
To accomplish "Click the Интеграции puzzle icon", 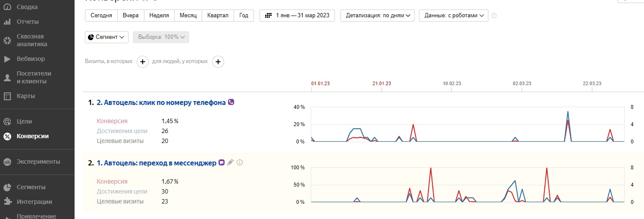I will [x=7, y=202].
